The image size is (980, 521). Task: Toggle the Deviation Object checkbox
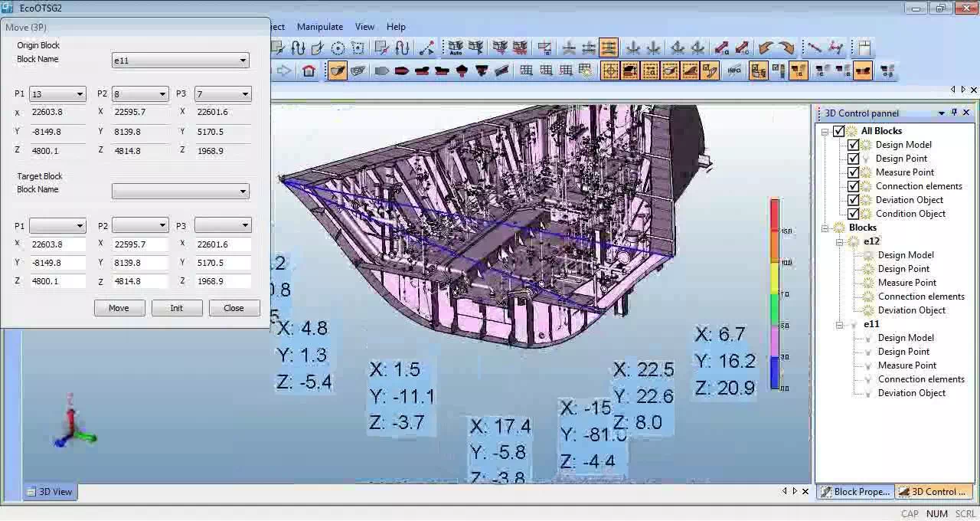[853, 200]
